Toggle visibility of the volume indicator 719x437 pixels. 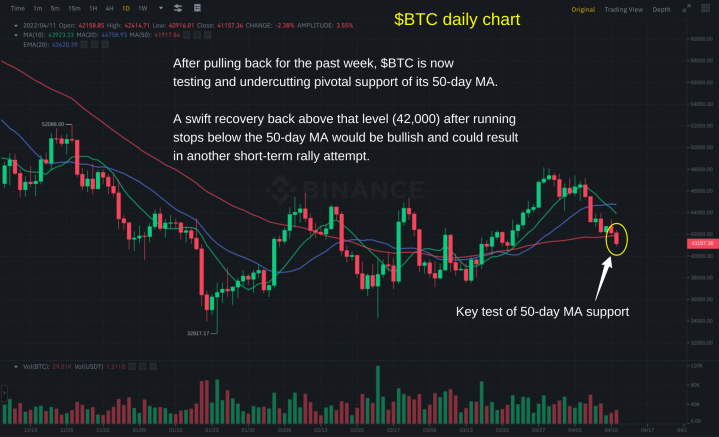tap(132, 366)
